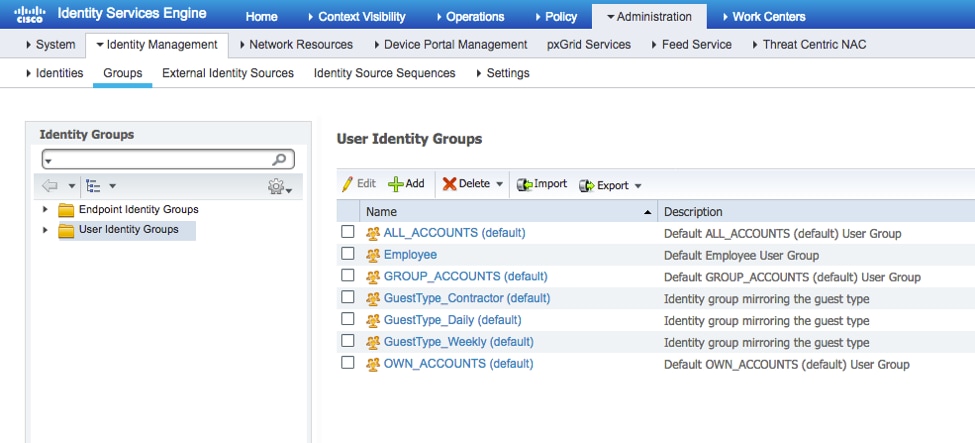
Task: Click the Import toolbar icon
Action: tap(524, 184)
